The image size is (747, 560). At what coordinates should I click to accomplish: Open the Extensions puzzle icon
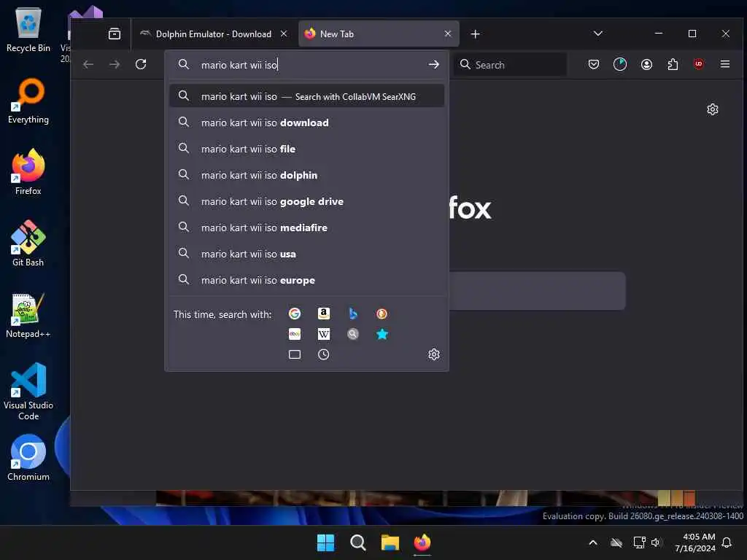pyautogui.click(x=673, y=64)
